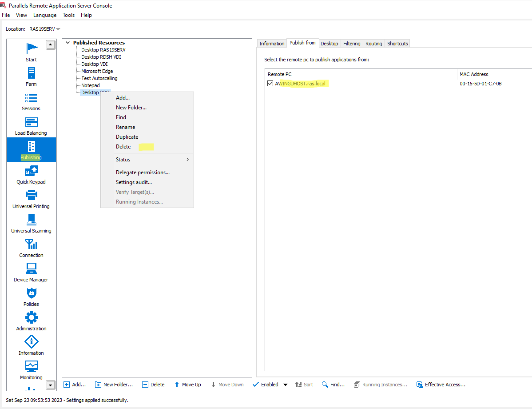The width and height of the screenshot is (532, 409).
Task: Open the Tools menu
Action: tap(68, 15)
